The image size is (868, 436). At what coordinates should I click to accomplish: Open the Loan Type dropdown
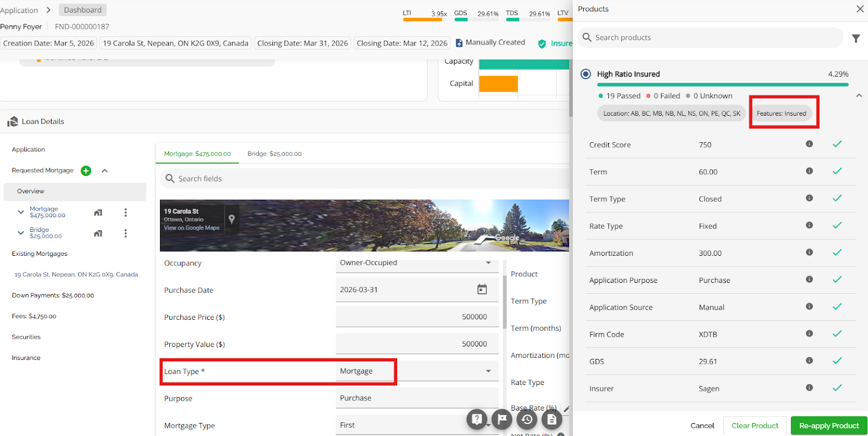coord(488,371)
